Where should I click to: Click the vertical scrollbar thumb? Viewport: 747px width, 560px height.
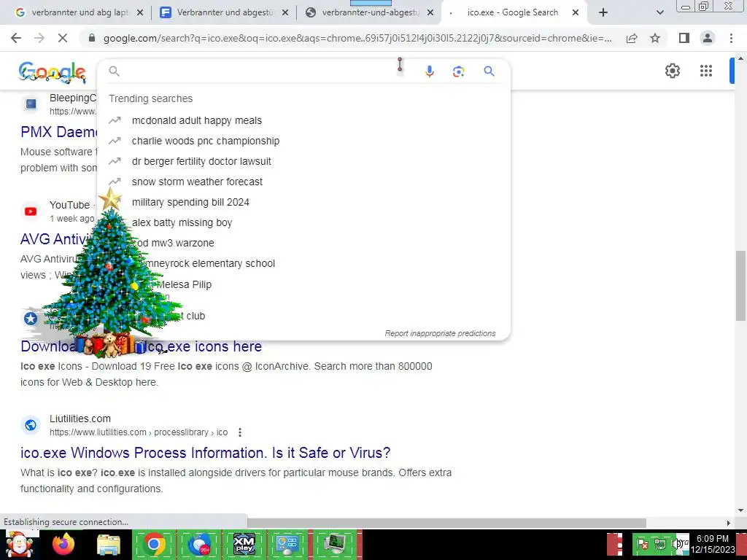click(x=740, y=286)
